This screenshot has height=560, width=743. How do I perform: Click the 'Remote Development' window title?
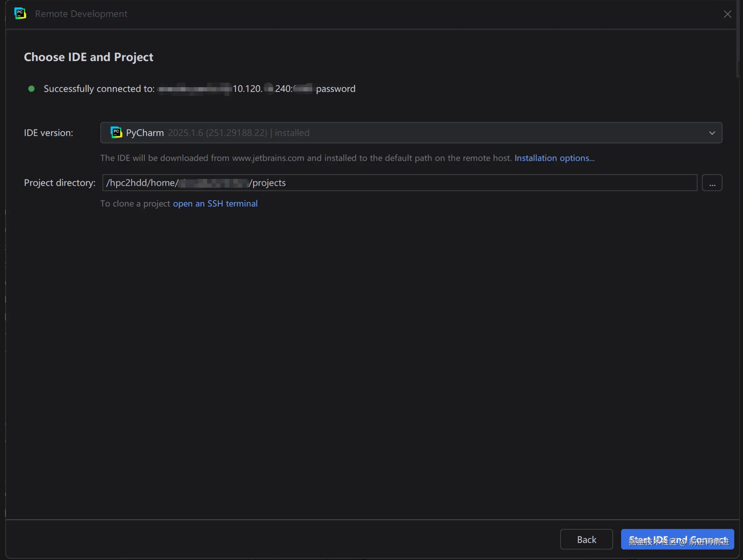(x=81, y=14)
